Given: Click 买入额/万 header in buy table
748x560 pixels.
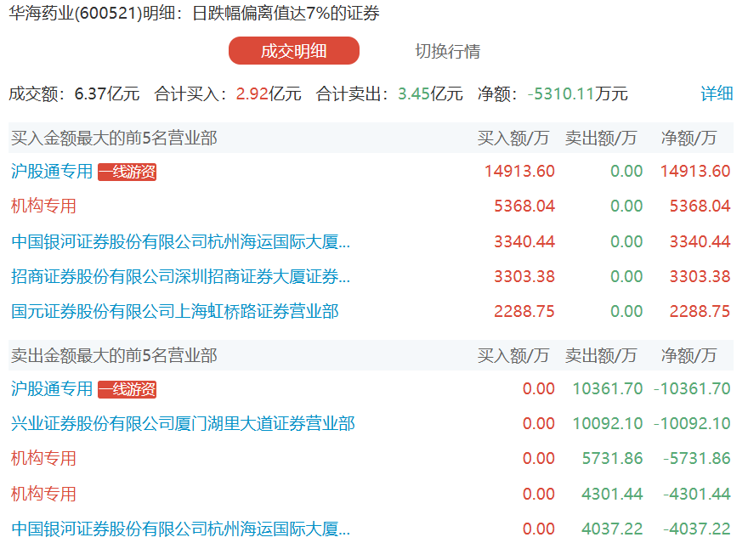Looking at the screenshot, I should click(x=513, y=139).
